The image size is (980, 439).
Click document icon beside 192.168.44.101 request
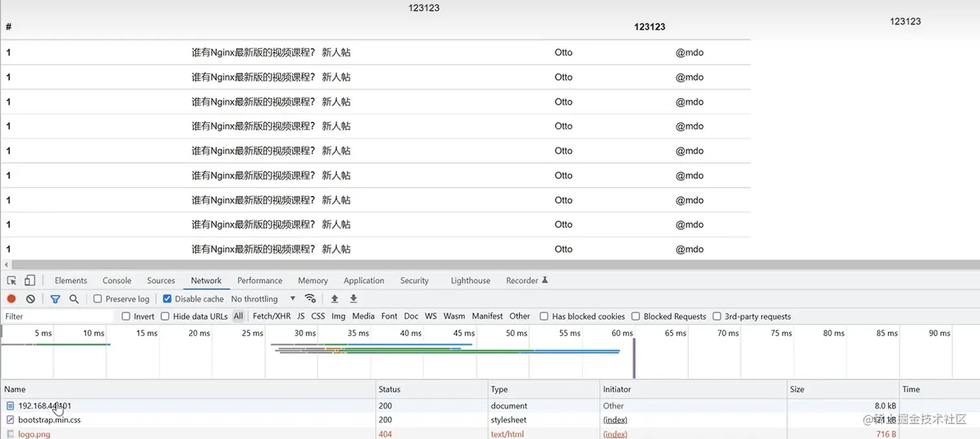click(x=10, y=406)
